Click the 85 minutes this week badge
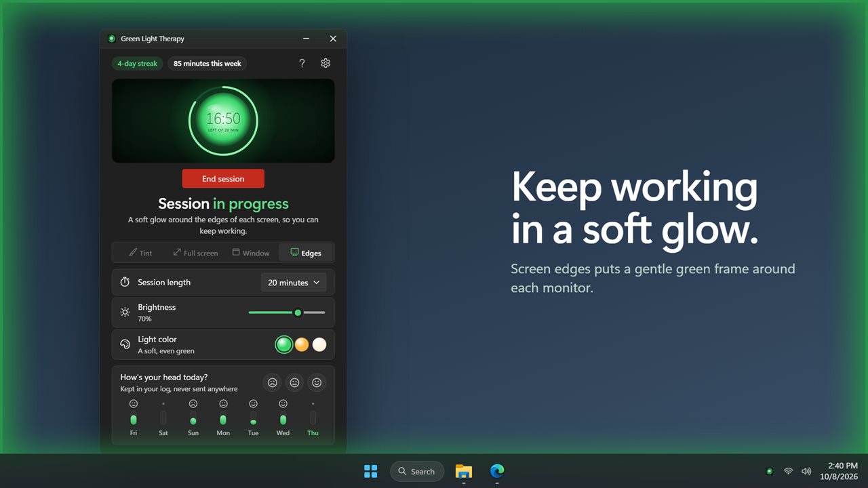This screenshot has width=868, height=488. tap(208, 64)
